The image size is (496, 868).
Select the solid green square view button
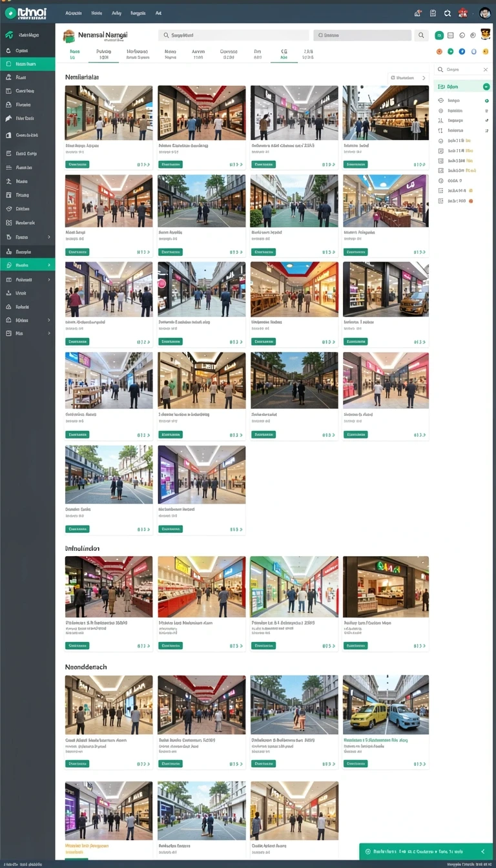tap(439, 36)
